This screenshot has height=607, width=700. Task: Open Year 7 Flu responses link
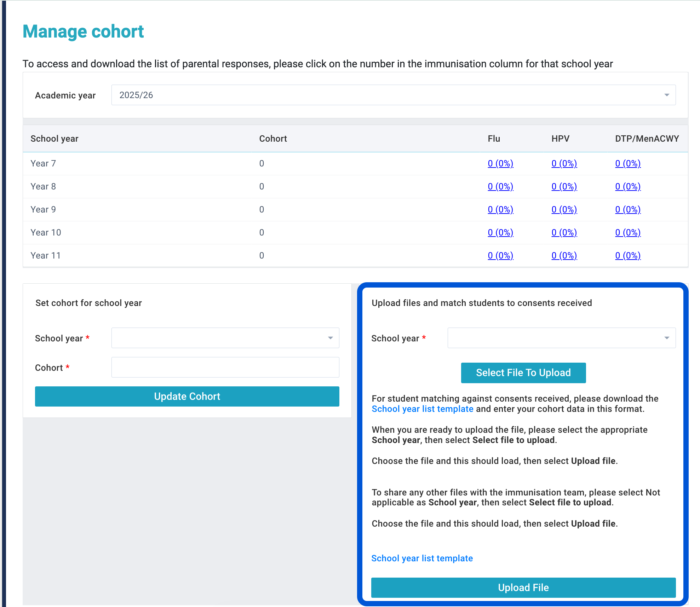(x=500, y=163)
